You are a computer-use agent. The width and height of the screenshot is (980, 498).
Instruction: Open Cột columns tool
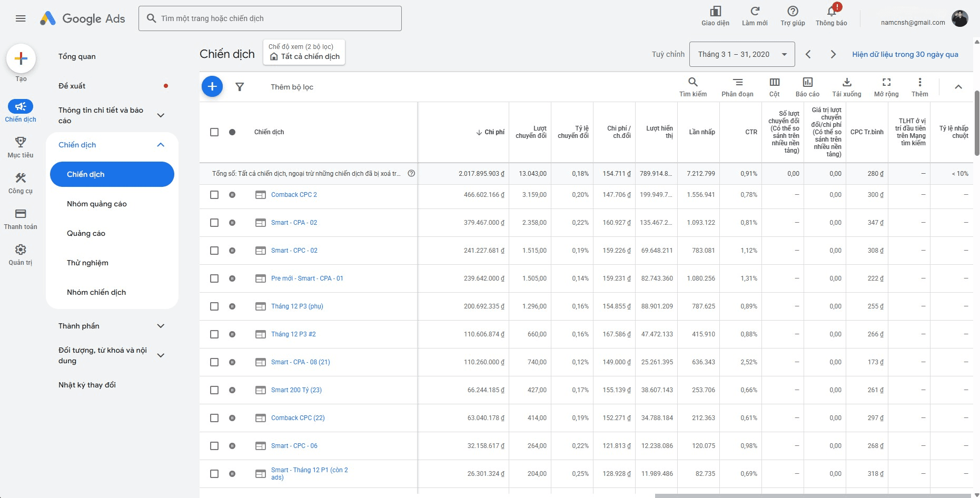(774, 87)
